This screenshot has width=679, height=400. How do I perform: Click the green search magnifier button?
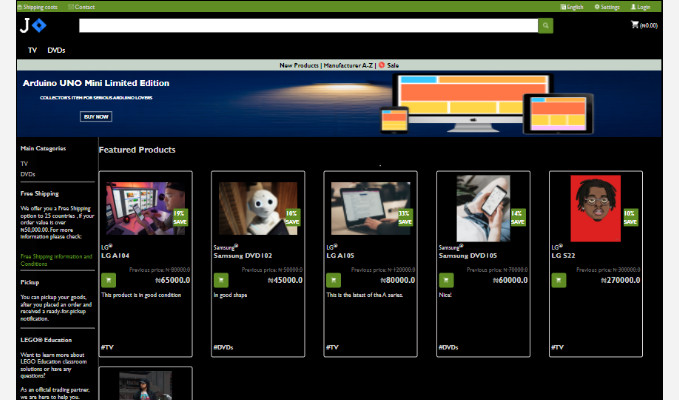click(x=546, y=26)
